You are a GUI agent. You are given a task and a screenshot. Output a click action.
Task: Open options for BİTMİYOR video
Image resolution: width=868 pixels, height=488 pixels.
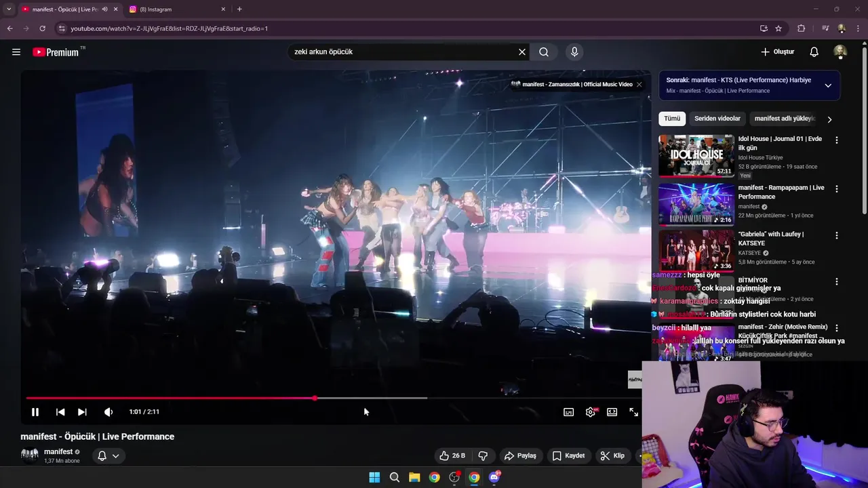pos(836,282)
